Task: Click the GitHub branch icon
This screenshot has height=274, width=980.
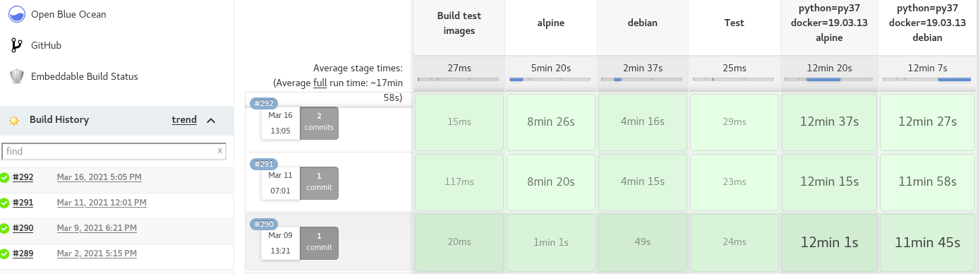Action: tap(16, 45)
